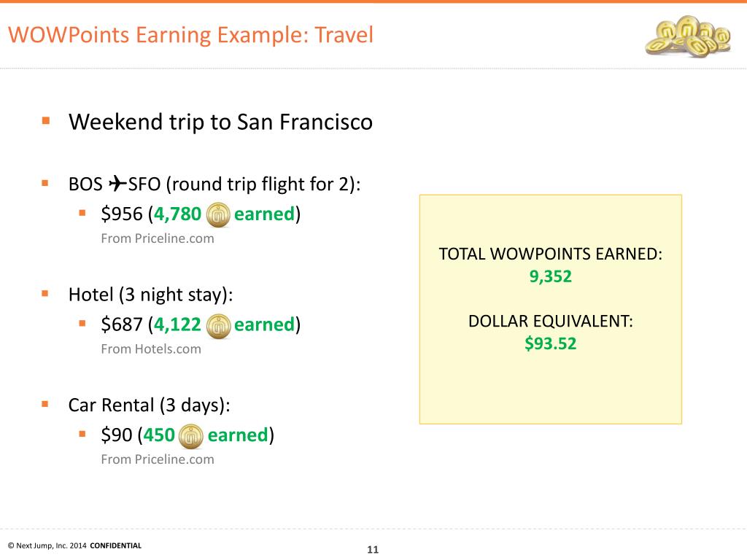Click the $687 hotel price text
The image size is (747, 560).
point(122,324)
